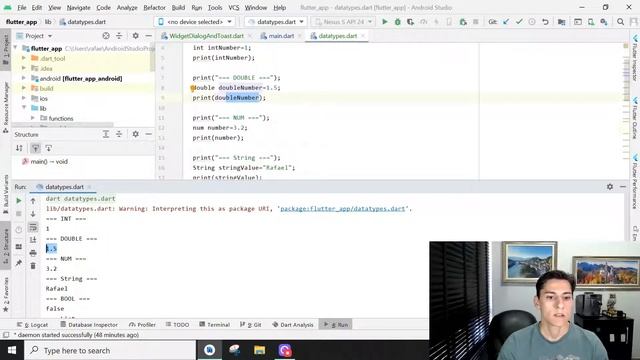The image size is (640, 360).
Task: Roll back changes with the undo arrow
Action: (x=545, y=22)
